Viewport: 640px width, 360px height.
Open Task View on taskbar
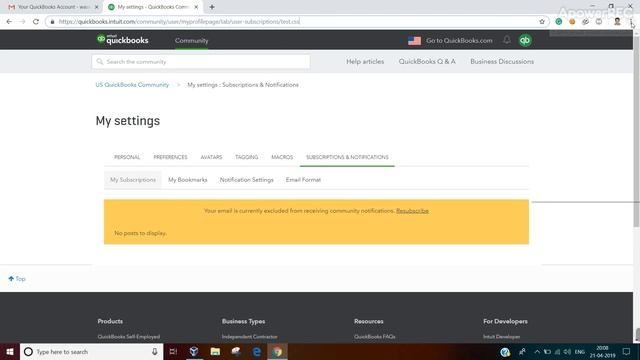173,351
